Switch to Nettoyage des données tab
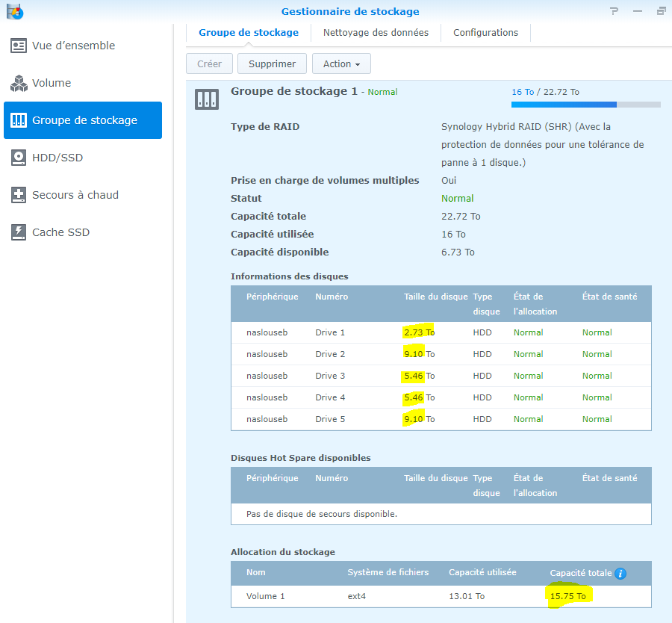672x623 pixels. (376, 33)
